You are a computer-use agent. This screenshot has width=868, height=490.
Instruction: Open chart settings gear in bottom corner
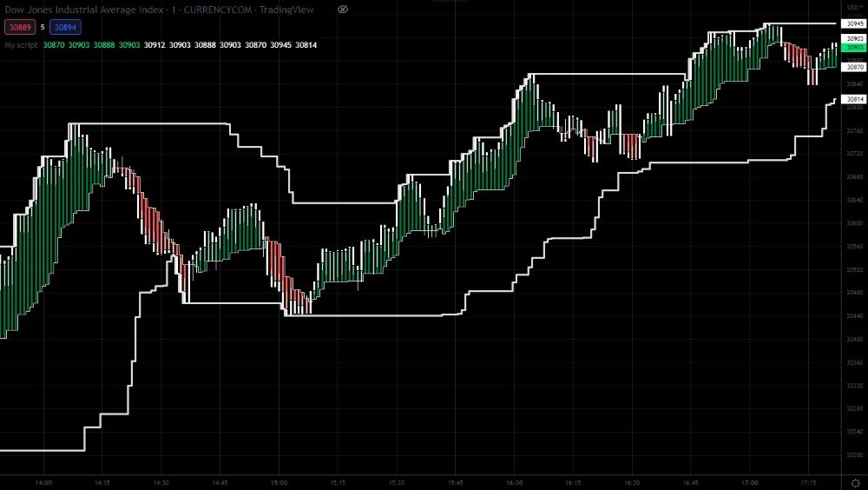point(856,483)
